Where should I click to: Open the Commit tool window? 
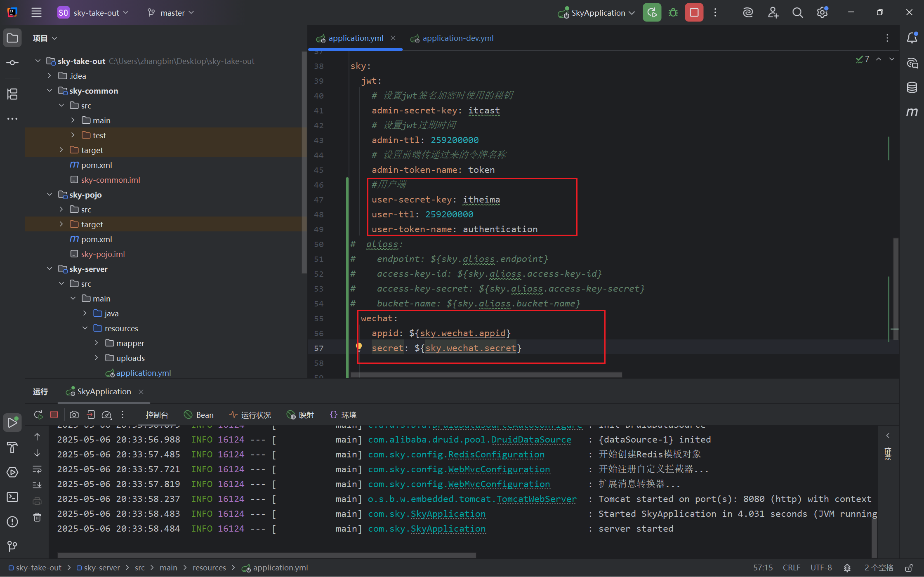tap(12, 63)
